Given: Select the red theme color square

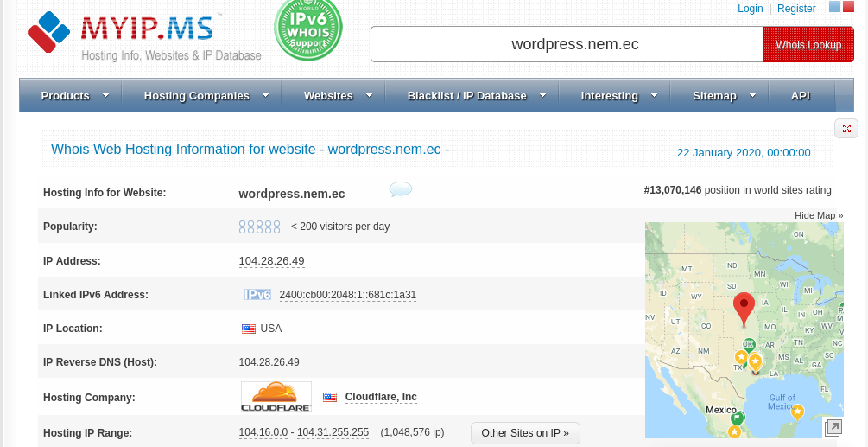Looking at the screenshot, I should tap(848, 7).
